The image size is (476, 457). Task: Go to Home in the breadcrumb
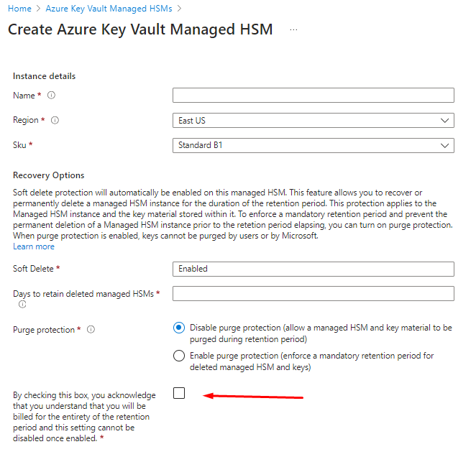point(19,9)
